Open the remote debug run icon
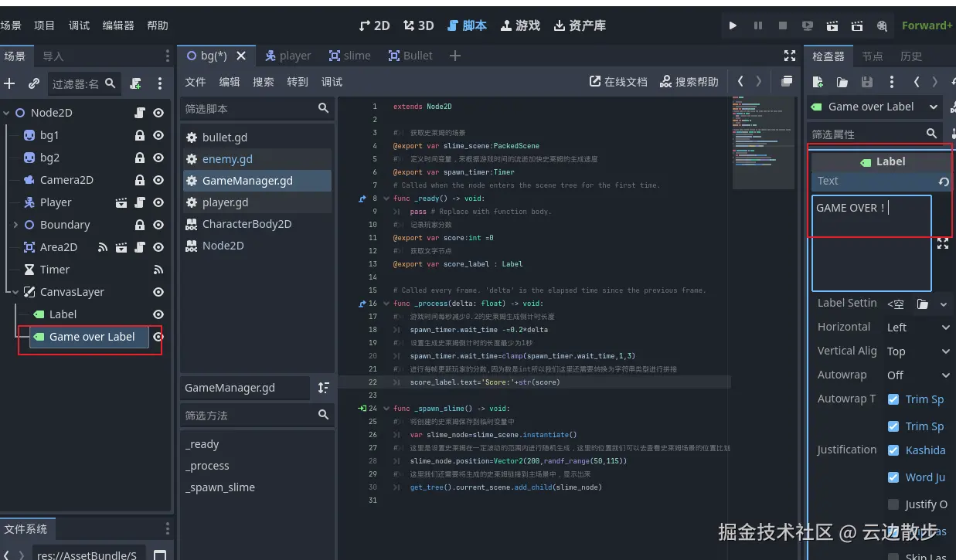Viewport: 956px width, 560px height. point(808,25)
